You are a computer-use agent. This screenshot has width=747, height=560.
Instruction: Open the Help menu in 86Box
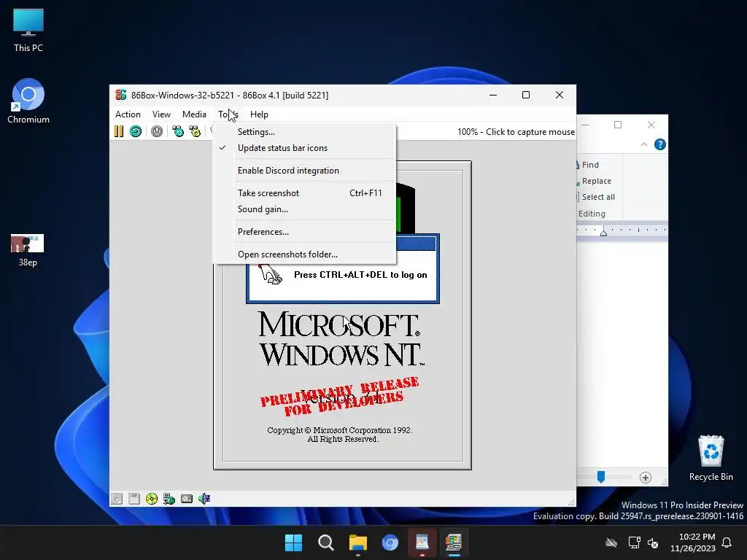coord(259,114)
